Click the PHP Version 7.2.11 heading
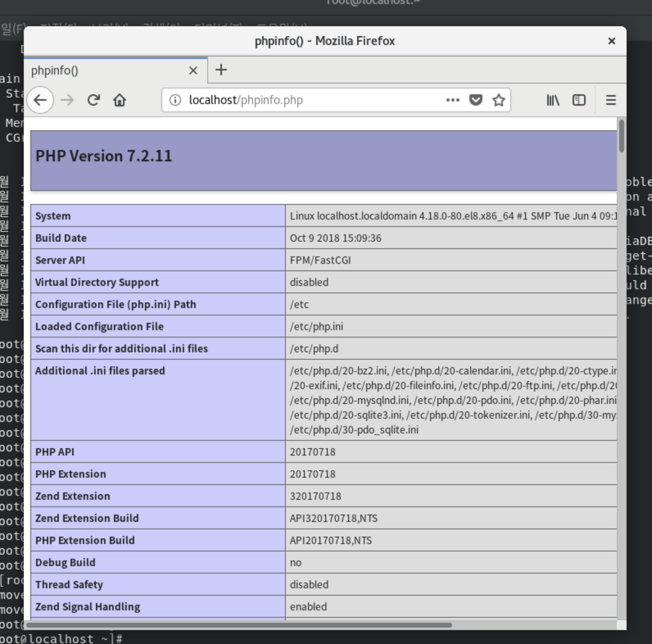Viewport: 652px width, 644px height. pos(104,156)
